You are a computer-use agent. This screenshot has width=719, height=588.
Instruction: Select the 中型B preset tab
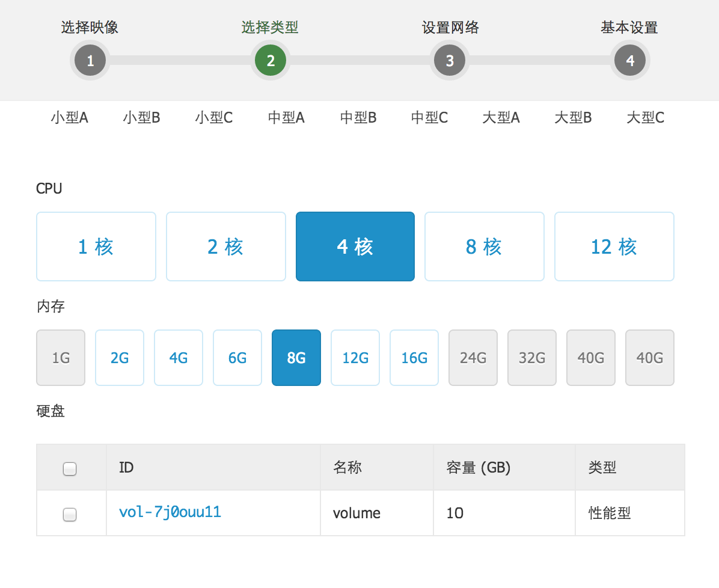coord(358,118)
